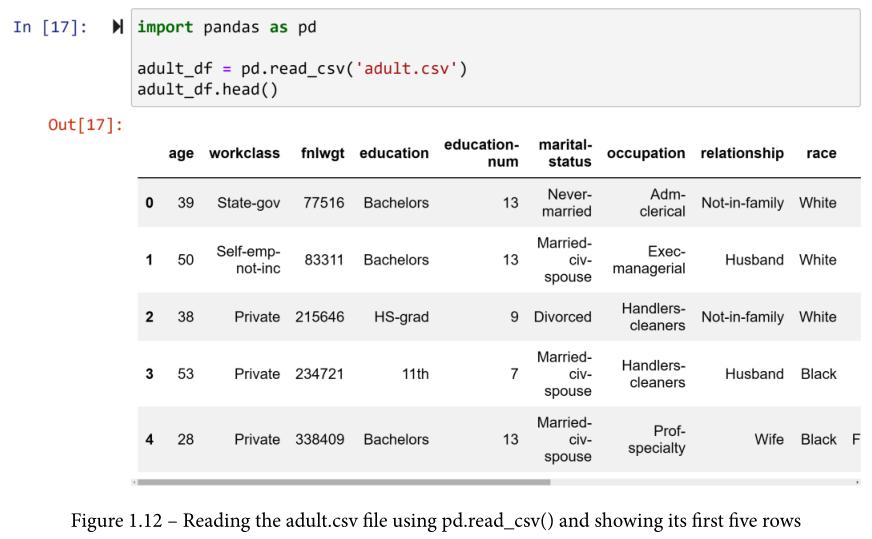The width and height of the screenshot is (872, 539).
Task: Click the age column header
Action: (181, 153)
